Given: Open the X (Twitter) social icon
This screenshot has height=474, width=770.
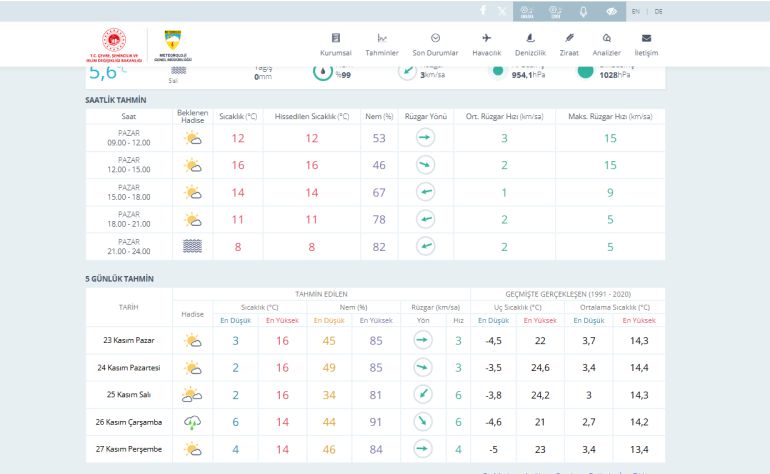Looking at the screenshot, I should click(x=501, y=10).
